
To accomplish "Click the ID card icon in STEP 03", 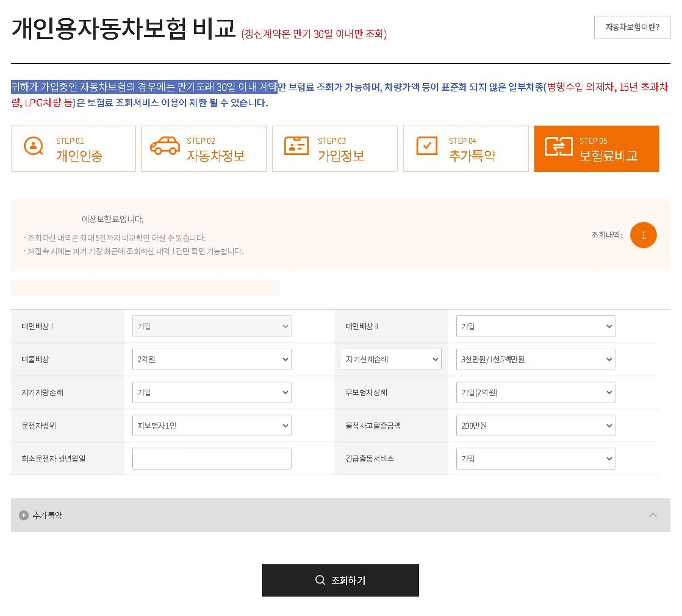I will pos(296,146).
